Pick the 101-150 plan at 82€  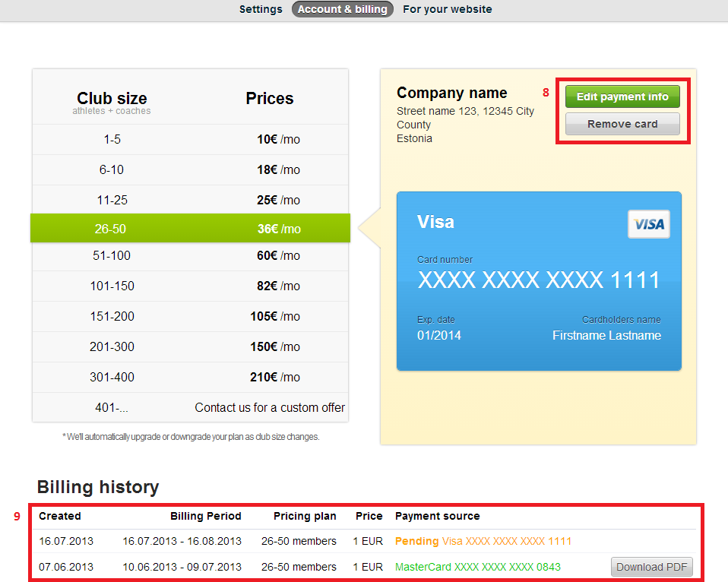[190, 286]
